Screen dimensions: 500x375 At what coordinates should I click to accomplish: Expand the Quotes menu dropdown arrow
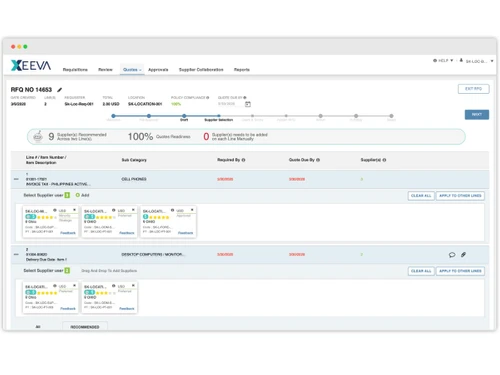pyautogui.click(x=140, y=70)
